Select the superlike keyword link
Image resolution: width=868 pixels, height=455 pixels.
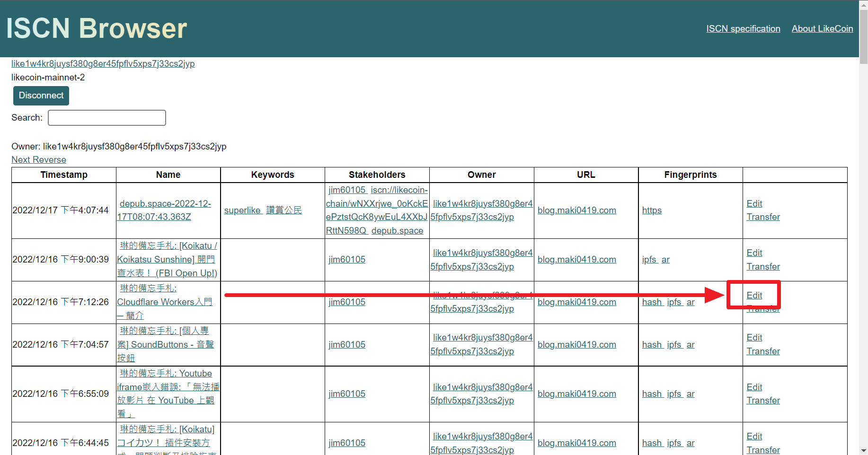click(242, 210)
